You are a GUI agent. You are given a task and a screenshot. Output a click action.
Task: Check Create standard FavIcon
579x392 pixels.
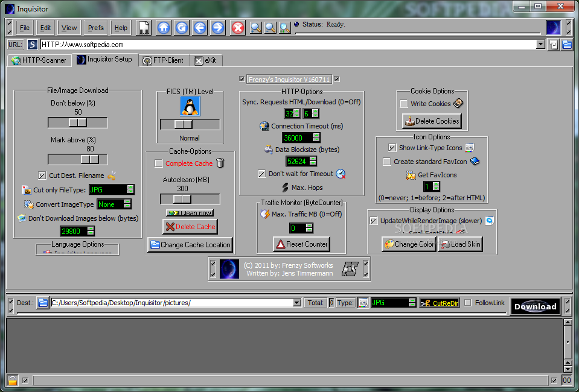pos(386,162)
